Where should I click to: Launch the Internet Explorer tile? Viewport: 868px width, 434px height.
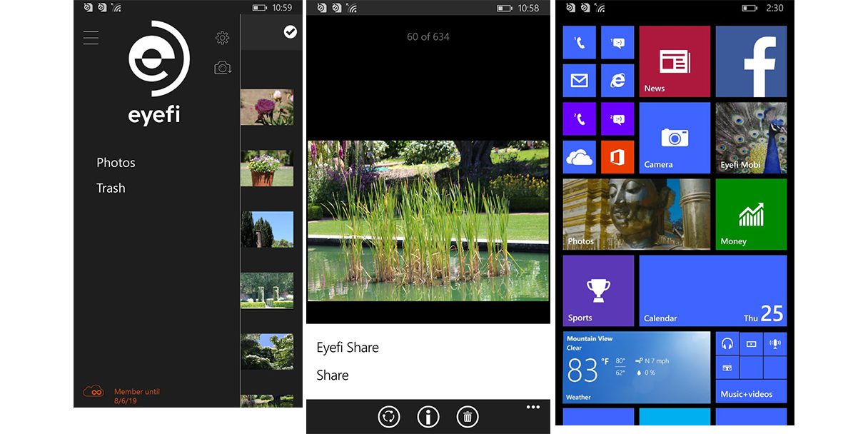point(617,81)
